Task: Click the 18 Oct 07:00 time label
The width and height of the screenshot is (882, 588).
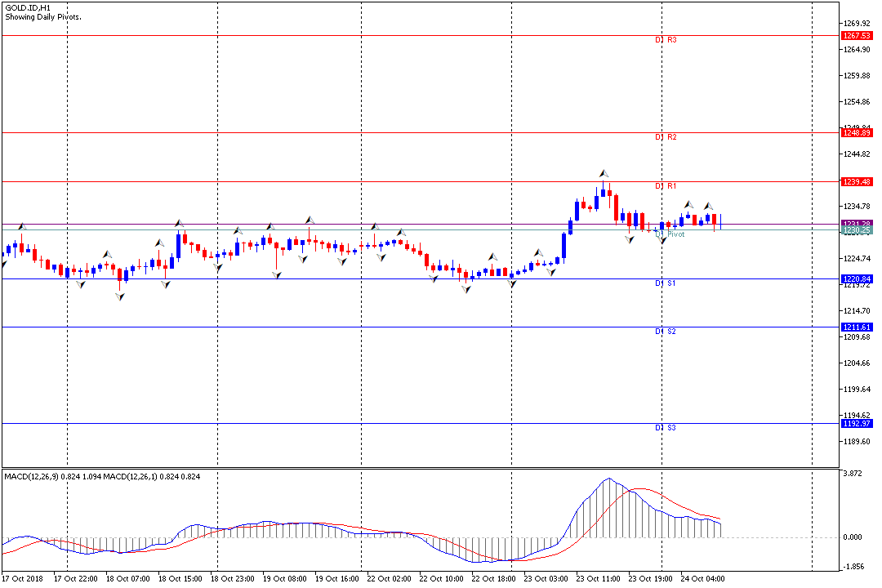Action: (127, 579)
